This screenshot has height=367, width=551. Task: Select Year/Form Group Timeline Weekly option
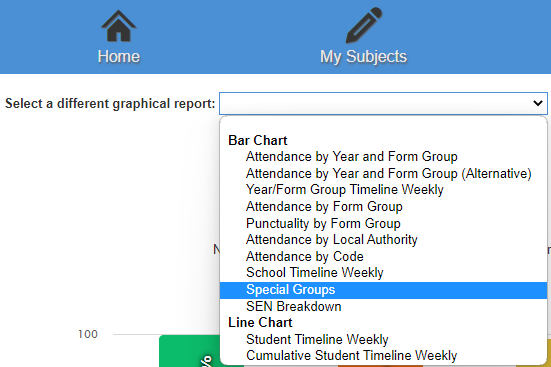[x=383, y=190]
